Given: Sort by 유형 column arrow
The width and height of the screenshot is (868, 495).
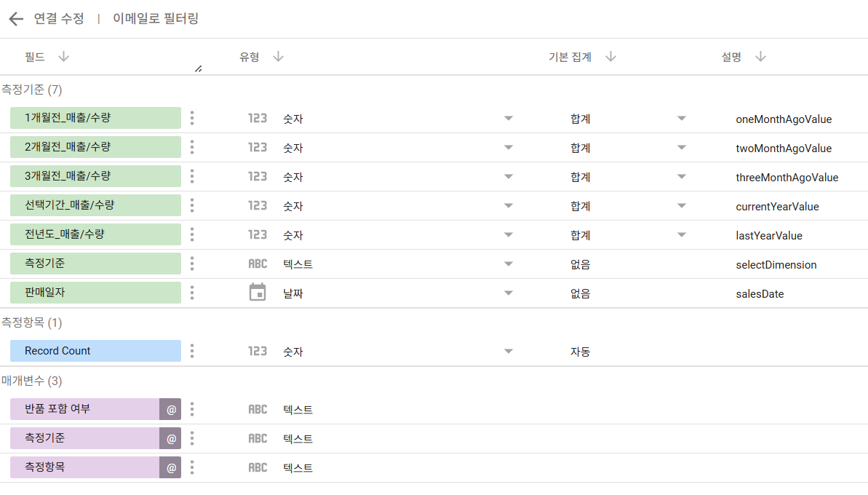Looking at the screenshot, I should 279,57.
